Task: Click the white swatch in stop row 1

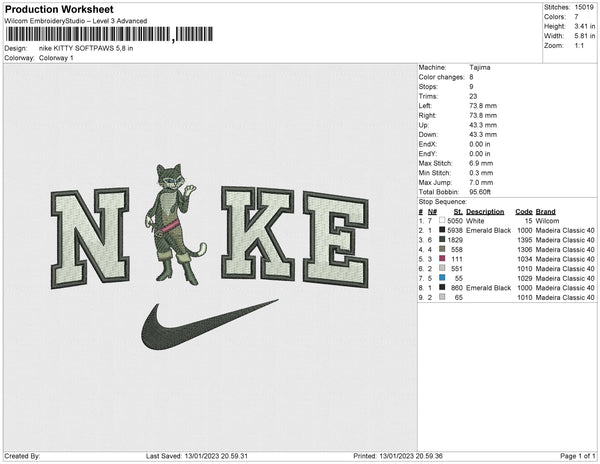Action: coord(442,220)
